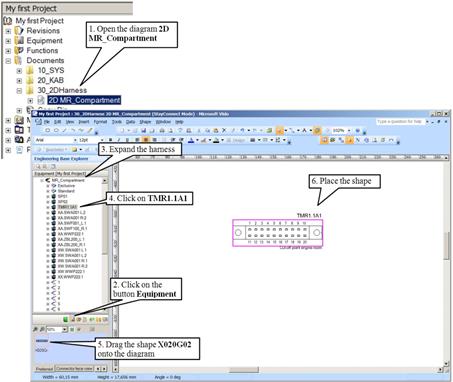Click the zoom-in magnifier in stencil pane
453x382 pixels.
tap(35, 329)
